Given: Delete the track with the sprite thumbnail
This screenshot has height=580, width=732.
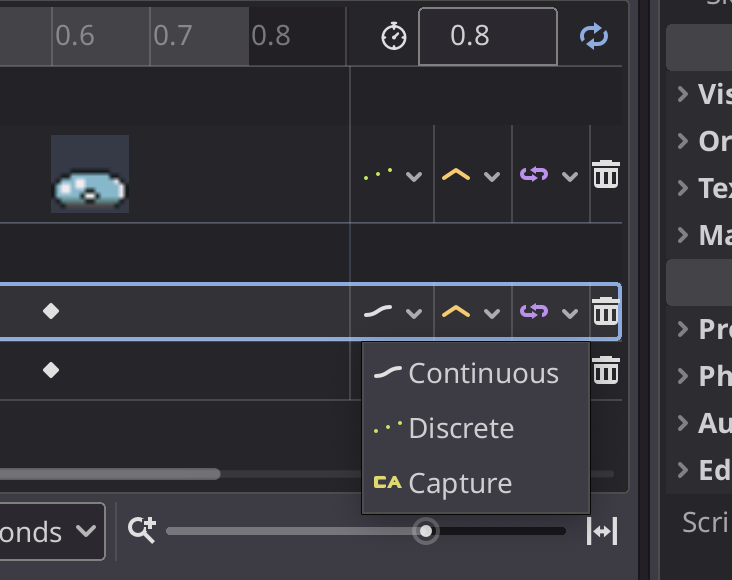Looking at the screenshot, I should pos(606,175).
